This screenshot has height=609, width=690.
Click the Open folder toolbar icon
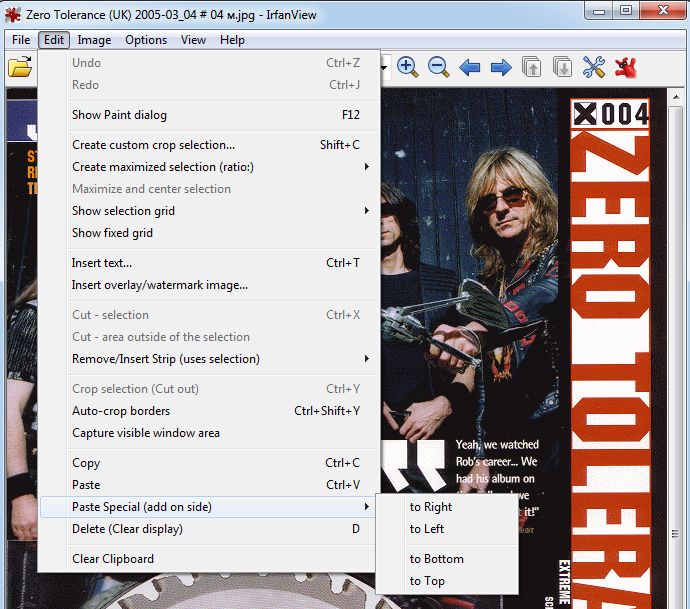pos(20,67)
